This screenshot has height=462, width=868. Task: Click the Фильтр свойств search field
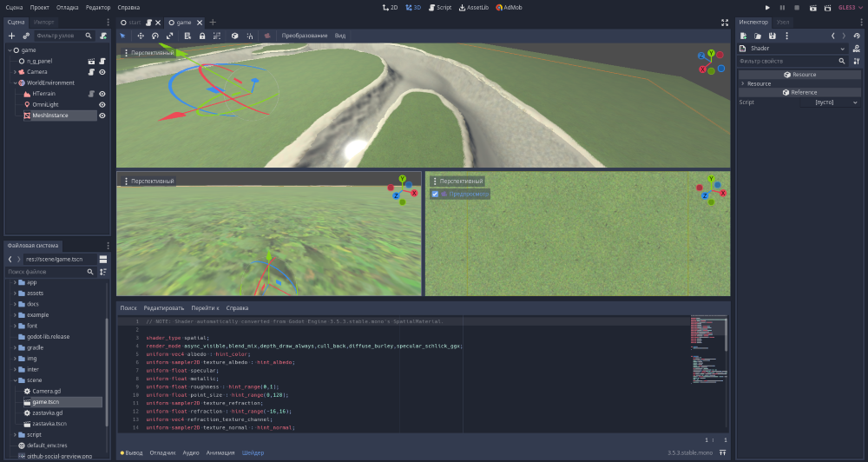coord(786,62)
